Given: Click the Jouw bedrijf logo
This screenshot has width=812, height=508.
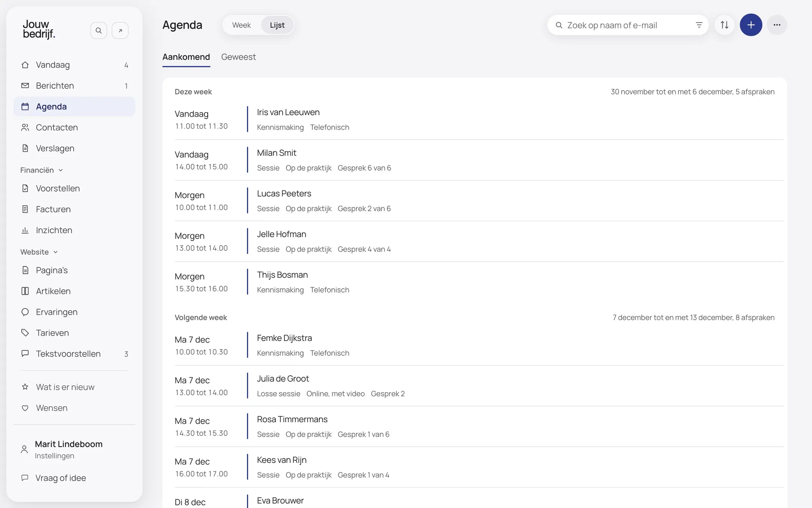Looking at the screenshot, I should pos(39,29).
